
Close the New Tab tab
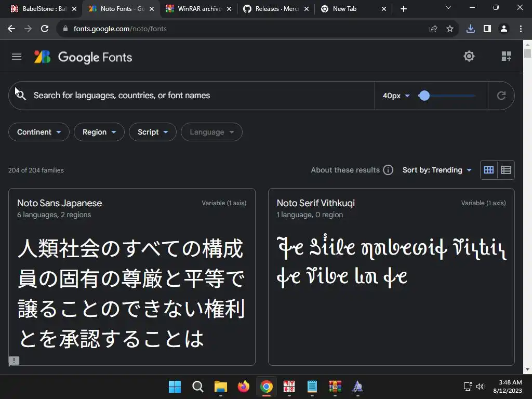[x=384, y=9]
